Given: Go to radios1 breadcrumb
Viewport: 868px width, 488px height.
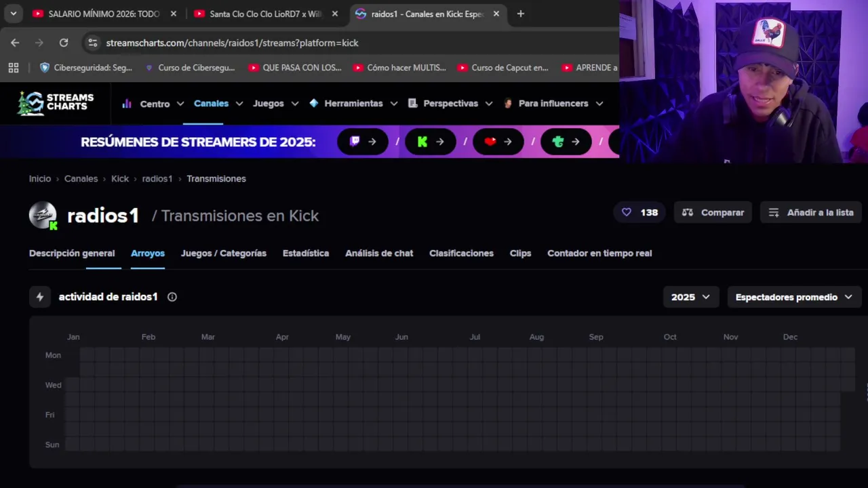Looking at the screenshot, I should 157,179.
